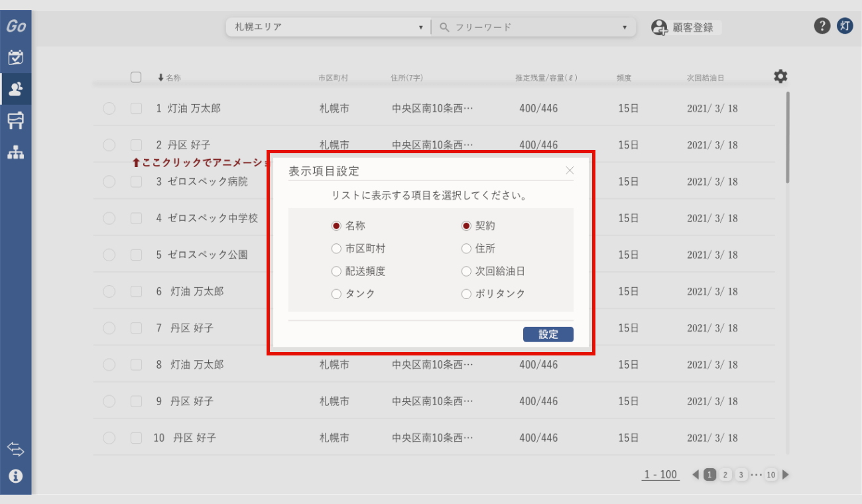Open column settings gear icon
Viewport: 862px width, 504px height.
(780, 76)
